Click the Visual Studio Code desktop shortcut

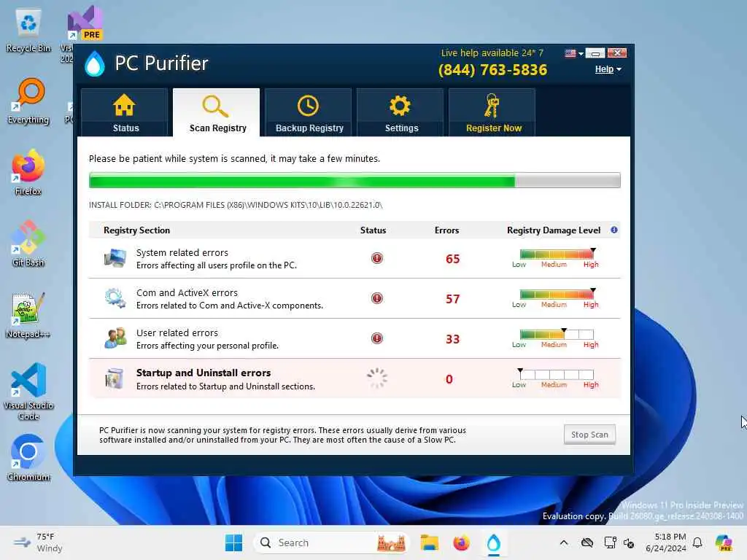tap(28, 392)
